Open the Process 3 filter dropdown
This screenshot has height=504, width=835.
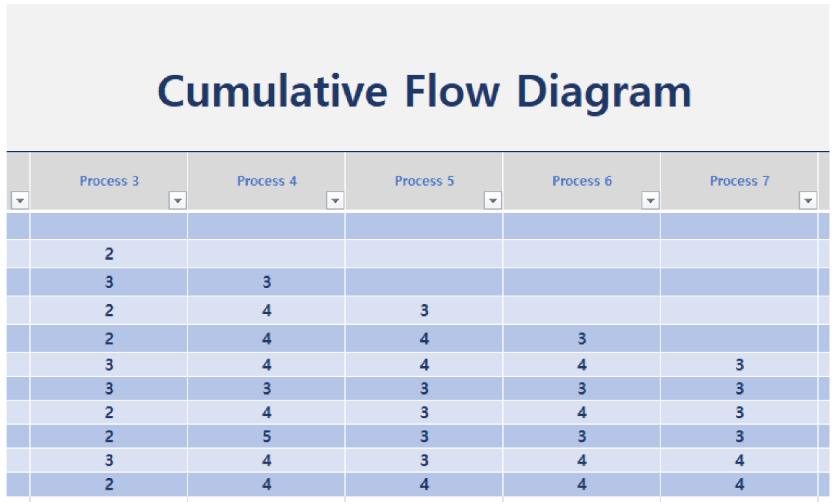click(x=177, y=200)
